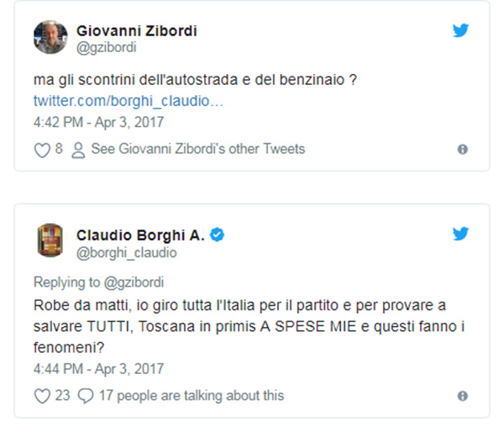Like Claudio Borghi's reply with the heart
Image resolution: width=504 pixels, height=432 pixels.
click(42, 395)
